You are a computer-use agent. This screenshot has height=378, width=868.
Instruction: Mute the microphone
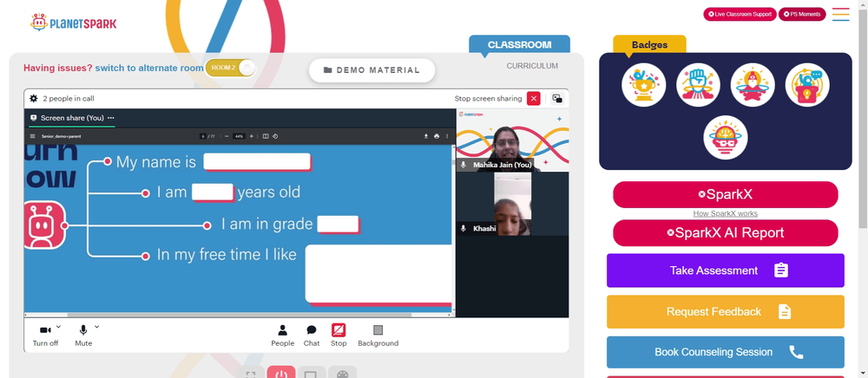pos(83,336)
